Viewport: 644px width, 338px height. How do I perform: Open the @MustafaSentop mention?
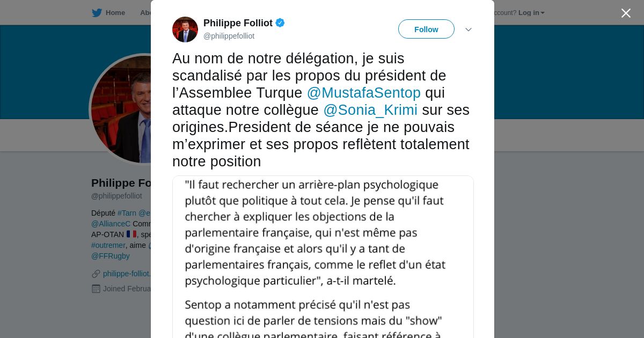tap(363, 93)
